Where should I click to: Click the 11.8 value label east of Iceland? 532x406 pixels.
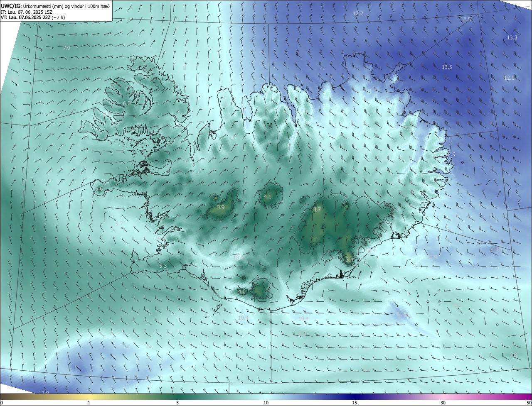pos(495,249)
